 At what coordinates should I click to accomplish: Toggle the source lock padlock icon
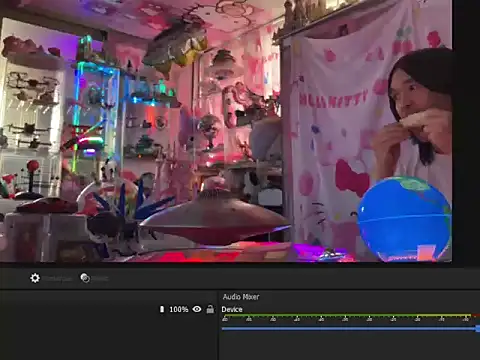210,309
